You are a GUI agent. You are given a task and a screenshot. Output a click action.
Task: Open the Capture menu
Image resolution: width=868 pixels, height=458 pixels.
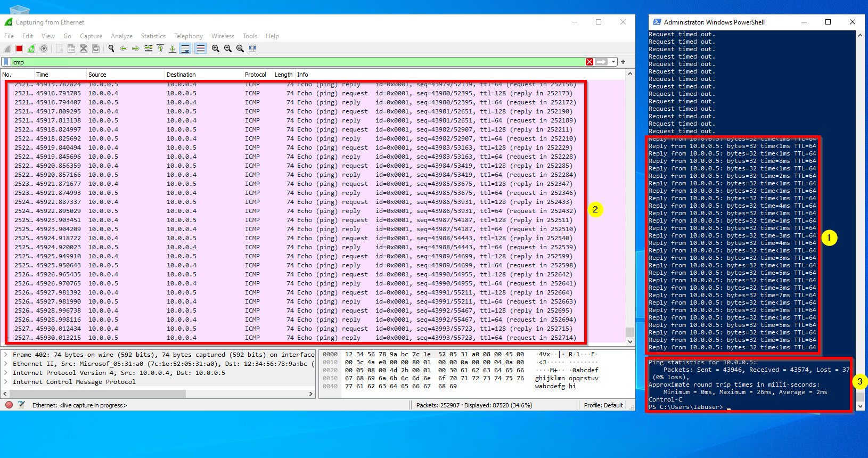[x=91, y=36]
